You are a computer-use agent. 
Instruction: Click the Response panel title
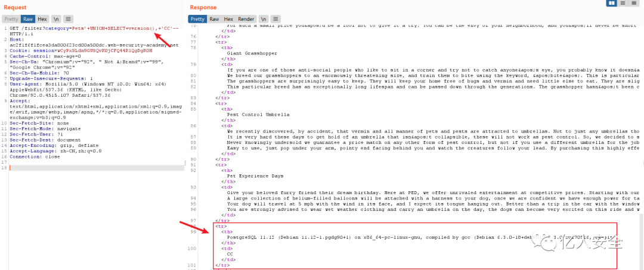[x=203, y=7]
